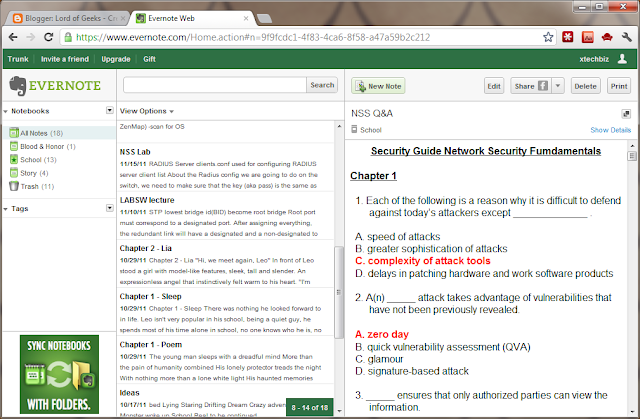Click note content scroll up arrow
This screenshot has width=640, height=419.
pos(632,145)
